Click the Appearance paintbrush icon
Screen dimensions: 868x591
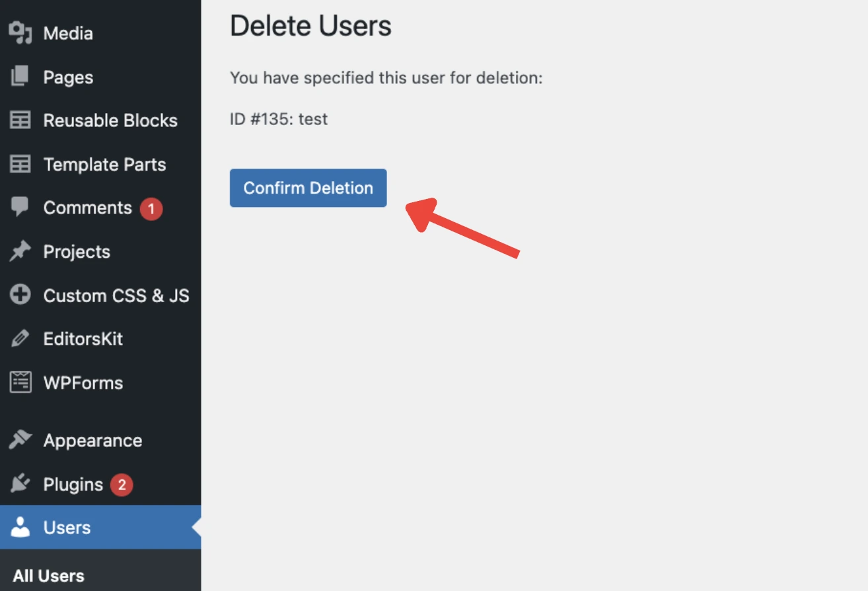pyautogui.click(x=20, y=440)
